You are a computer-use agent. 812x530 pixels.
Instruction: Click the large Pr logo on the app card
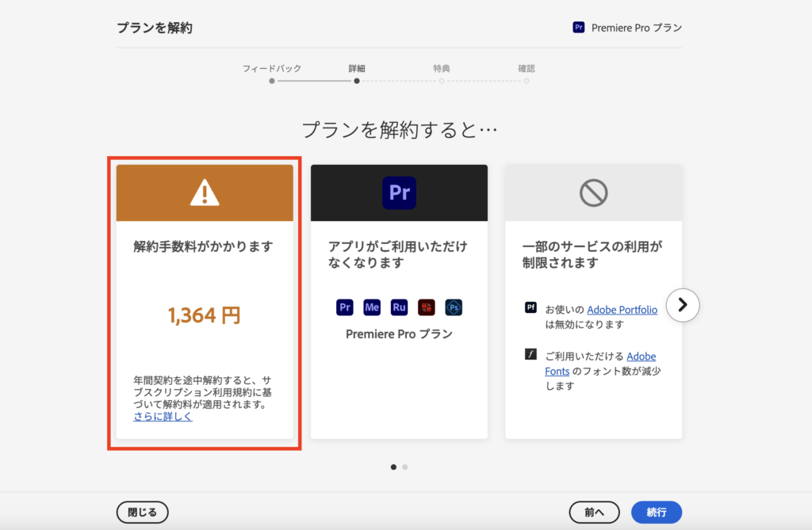tap(400, 193)
